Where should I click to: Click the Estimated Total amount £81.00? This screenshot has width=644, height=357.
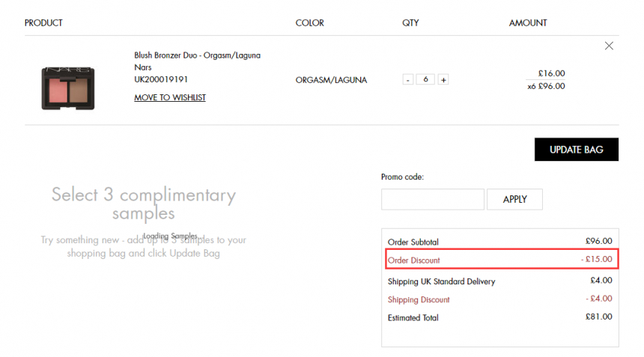(598, 317)
